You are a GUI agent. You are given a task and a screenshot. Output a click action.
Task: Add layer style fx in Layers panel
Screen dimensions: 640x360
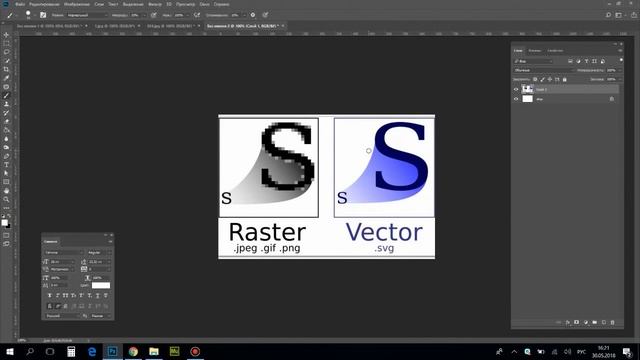point(568,322)
